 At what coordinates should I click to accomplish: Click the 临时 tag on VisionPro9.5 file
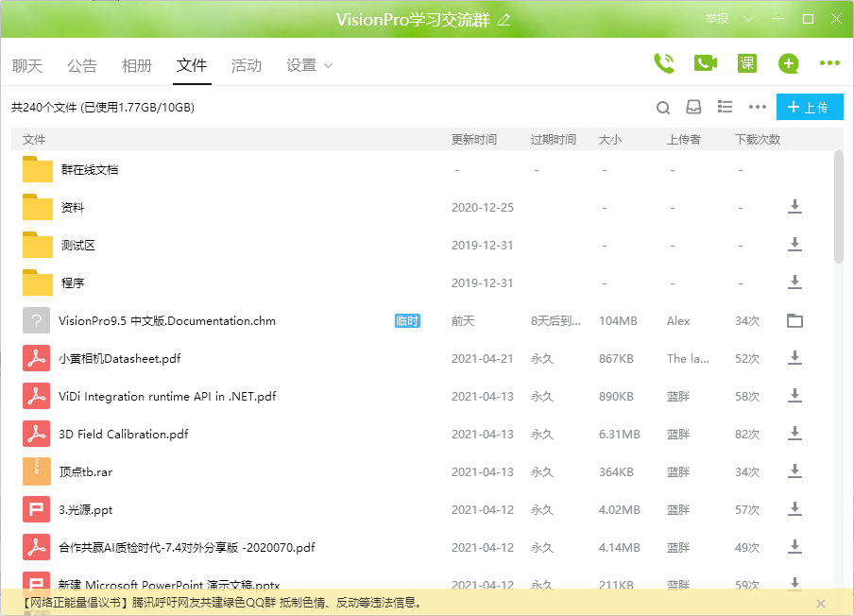tap(407, 321)
